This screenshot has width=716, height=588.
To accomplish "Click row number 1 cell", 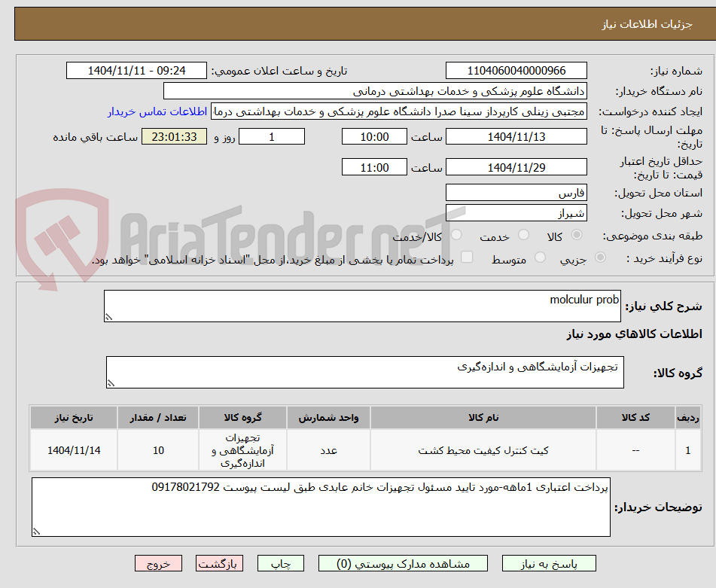I will (x=687, y=450).
